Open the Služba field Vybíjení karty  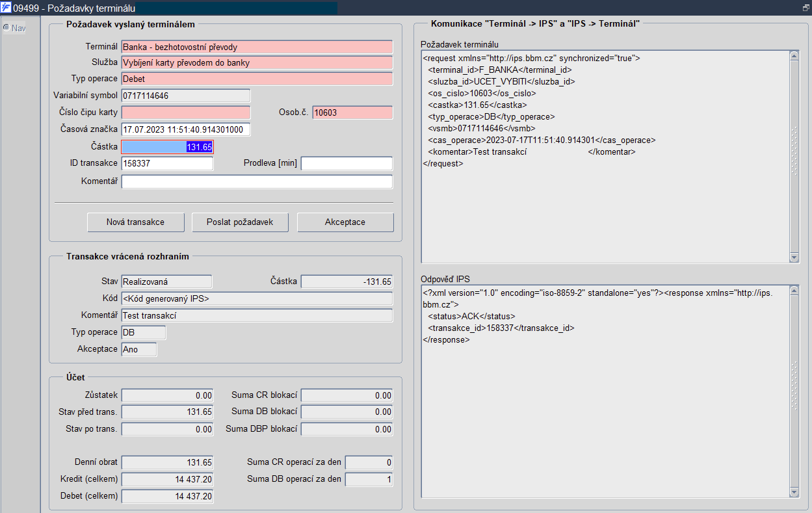point(257,62)
